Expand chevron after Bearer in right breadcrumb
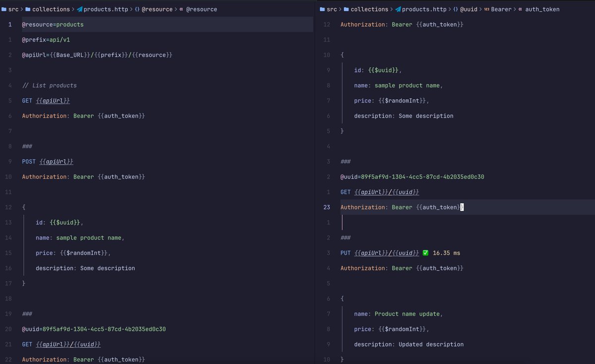The height and width of the screenshot is (364, 595). coord(515,9)
